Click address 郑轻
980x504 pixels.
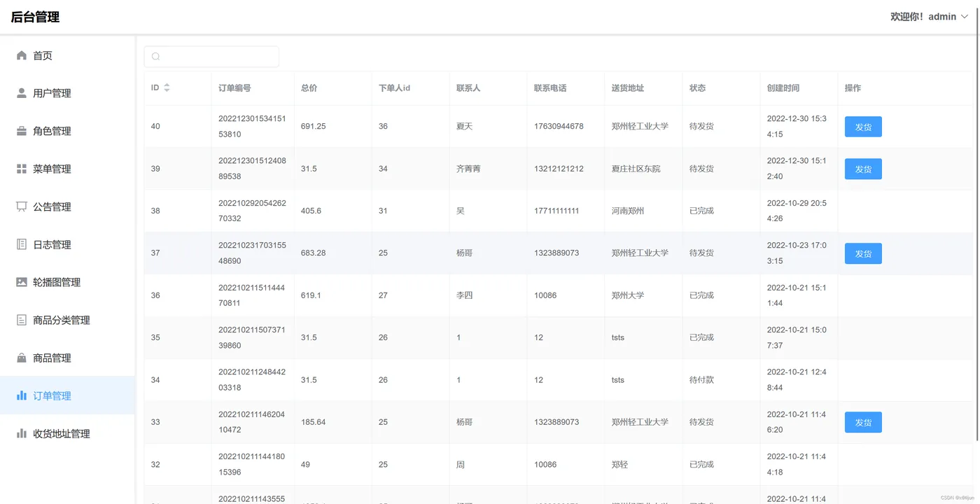(619, 465)
